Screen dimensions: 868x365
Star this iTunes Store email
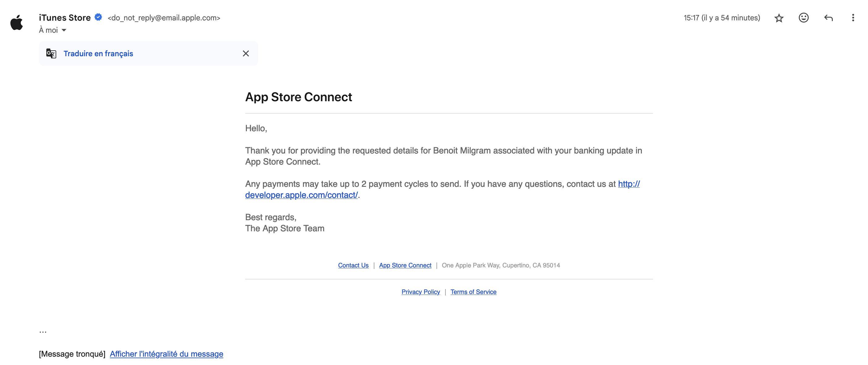coord(779,18)
